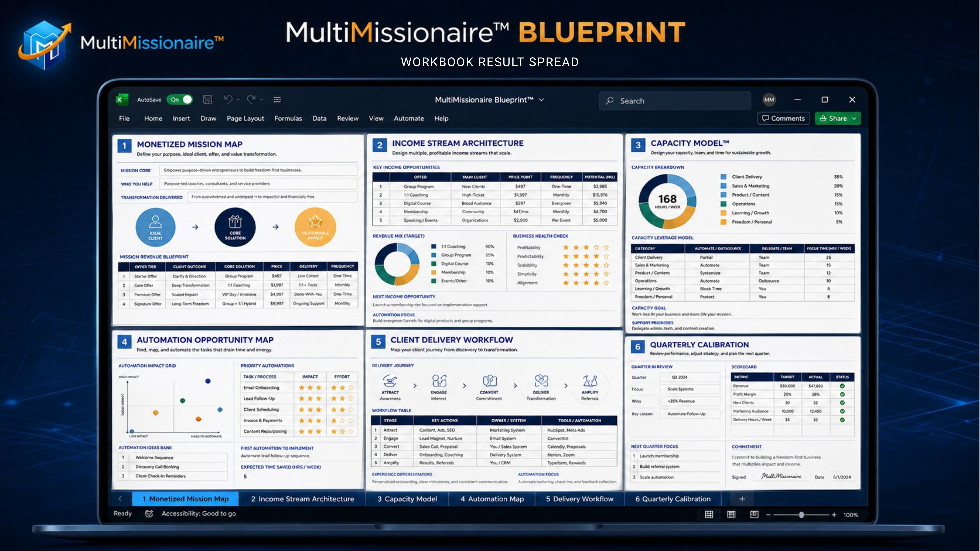Select the Revenue Mix donut chart

tap(397, 264)
